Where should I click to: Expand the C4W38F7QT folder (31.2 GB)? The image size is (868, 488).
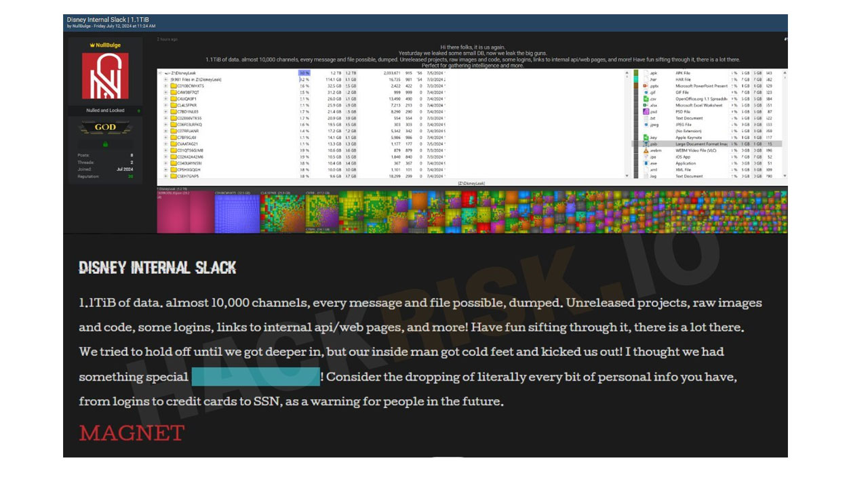165,92
